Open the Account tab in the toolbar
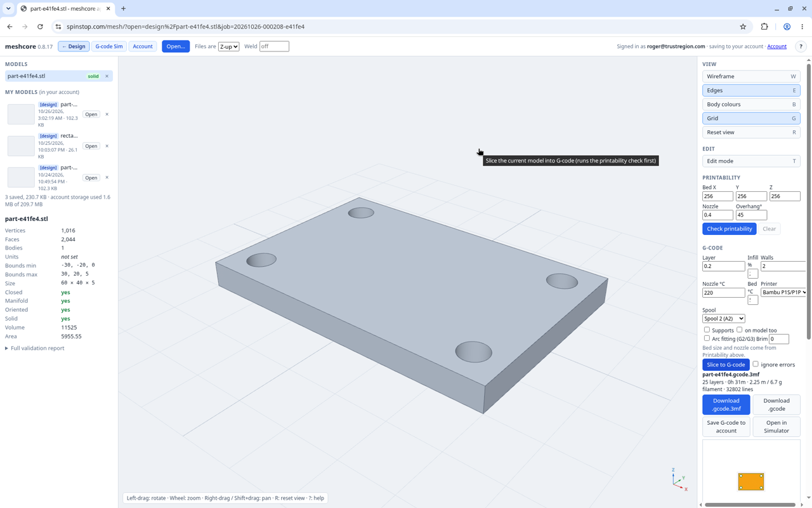812x508 pixels. point(143,46)
